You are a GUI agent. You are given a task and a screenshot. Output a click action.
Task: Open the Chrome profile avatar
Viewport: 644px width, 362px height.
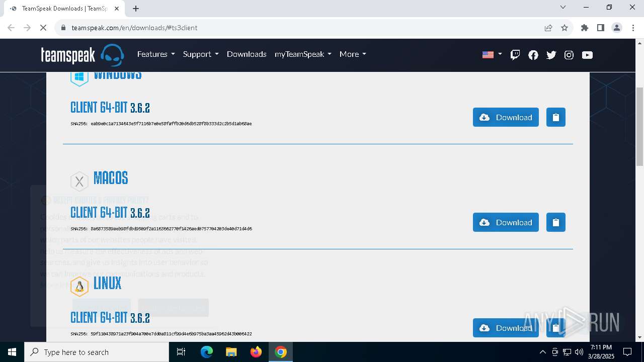click(x=617, y=28)
